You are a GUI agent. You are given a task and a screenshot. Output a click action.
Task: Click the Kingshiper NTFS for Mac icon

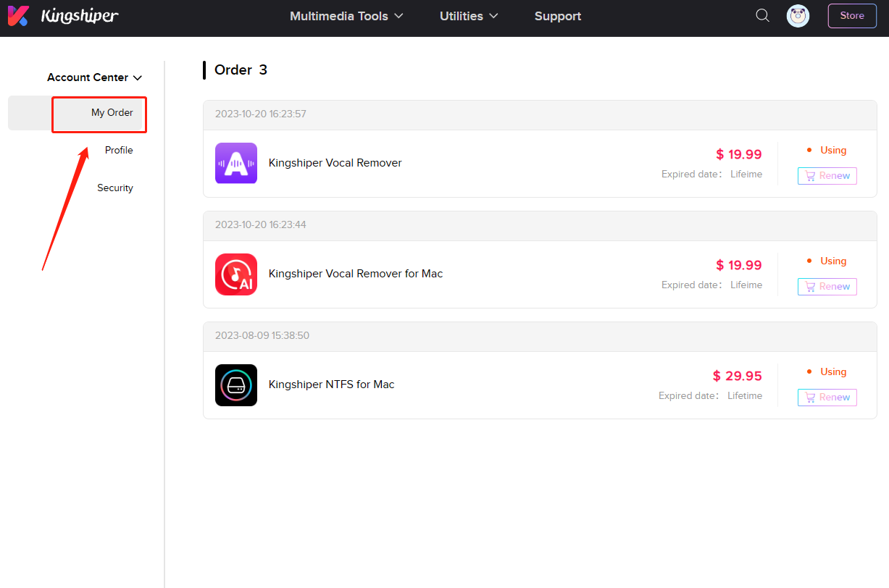(236, 385)
